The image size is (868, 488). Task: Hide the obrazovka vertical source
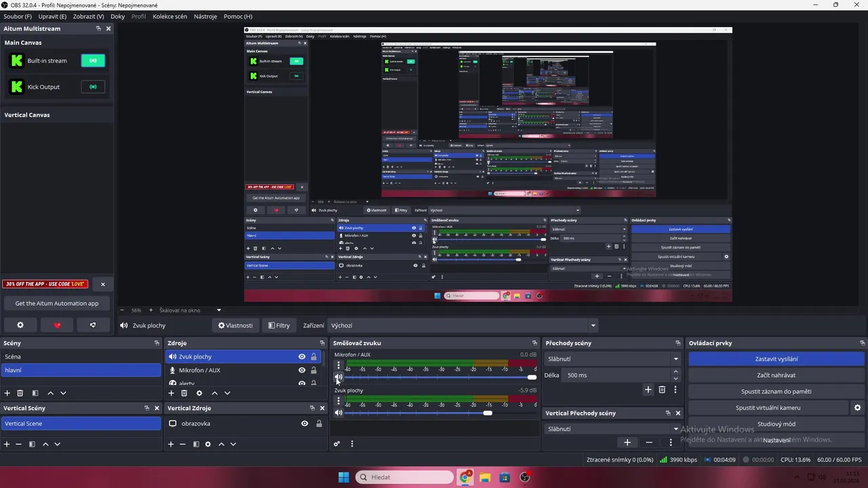[x=304, y=424]
